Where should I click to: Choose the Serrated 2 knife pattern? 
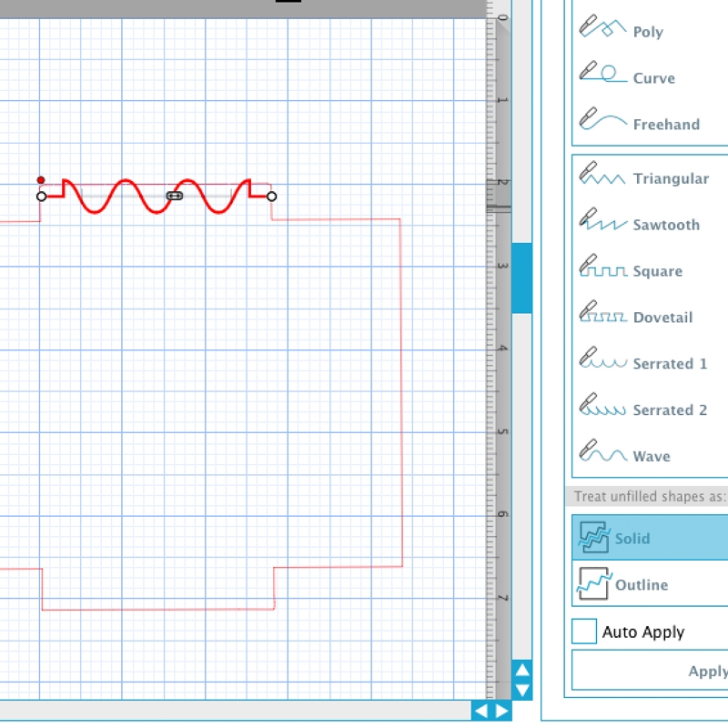click(650, 409)
